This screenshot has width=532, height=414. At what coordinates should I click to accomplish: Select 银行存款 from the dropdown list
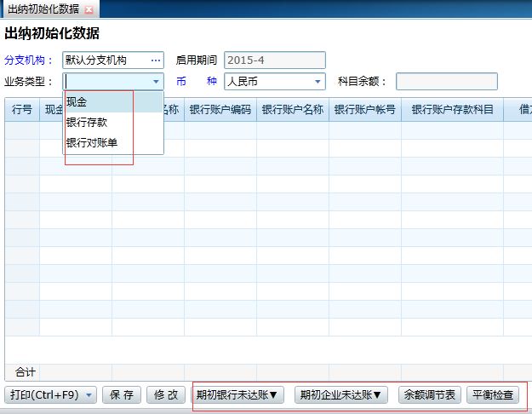coord(113,123)
